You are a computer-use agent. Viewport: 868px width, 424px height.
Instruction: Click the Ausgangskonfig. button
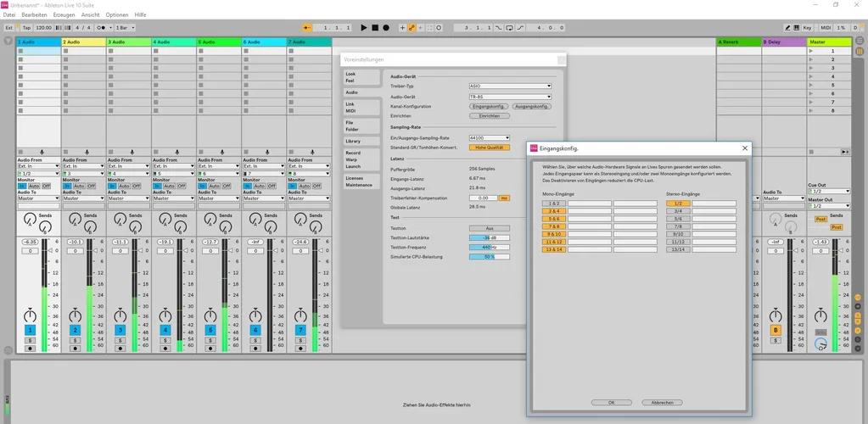click(x=532, y=106)
